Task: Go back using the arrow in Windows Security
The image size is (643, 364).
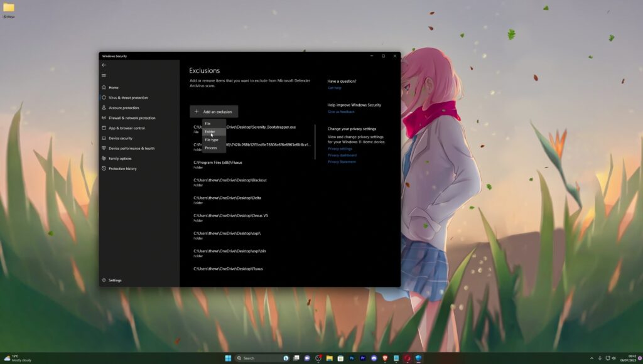Action: (x=104, y=65)
